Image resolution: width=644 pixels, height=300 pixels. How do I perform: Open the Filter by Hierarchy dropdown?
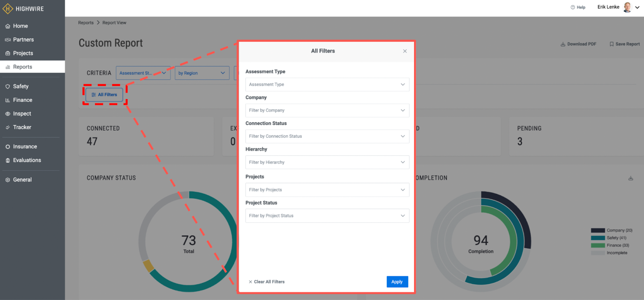[x=327, y=162]
